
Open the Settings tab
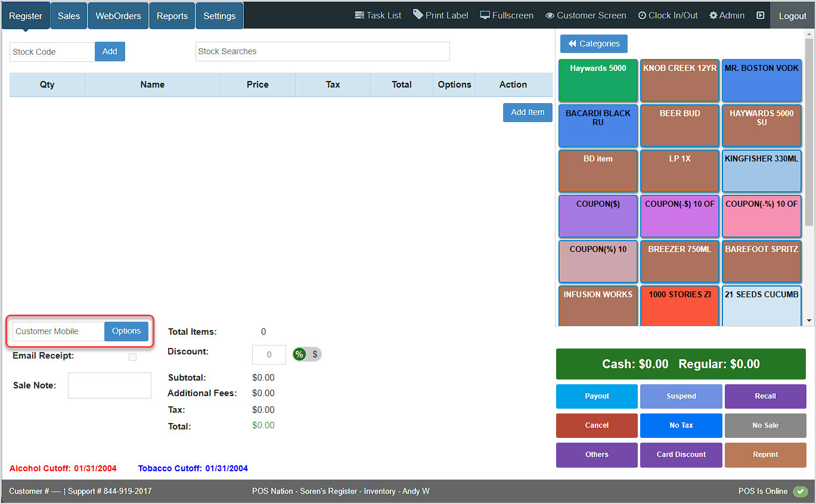coord(219,15)
